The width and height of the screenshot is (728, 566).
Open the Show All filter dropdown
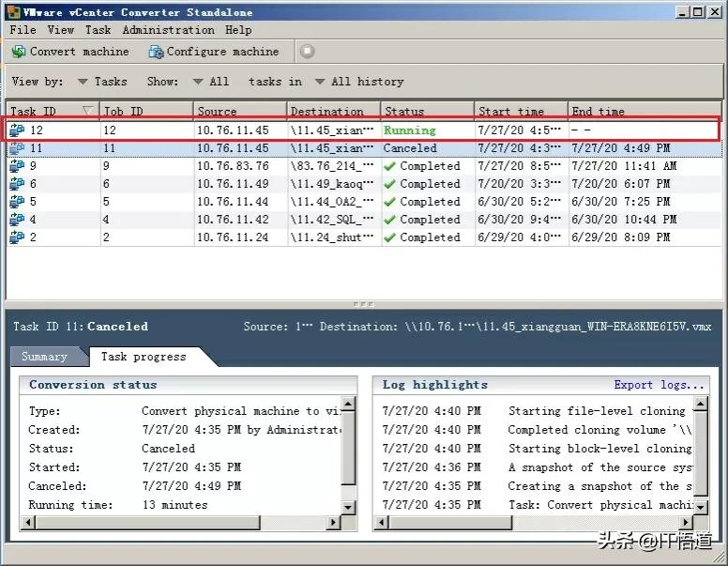point(211,82)
